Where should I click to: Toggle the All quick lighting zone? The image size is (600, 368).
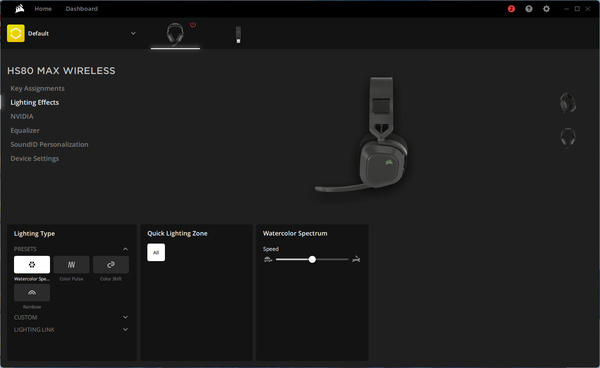click(156, 252)
